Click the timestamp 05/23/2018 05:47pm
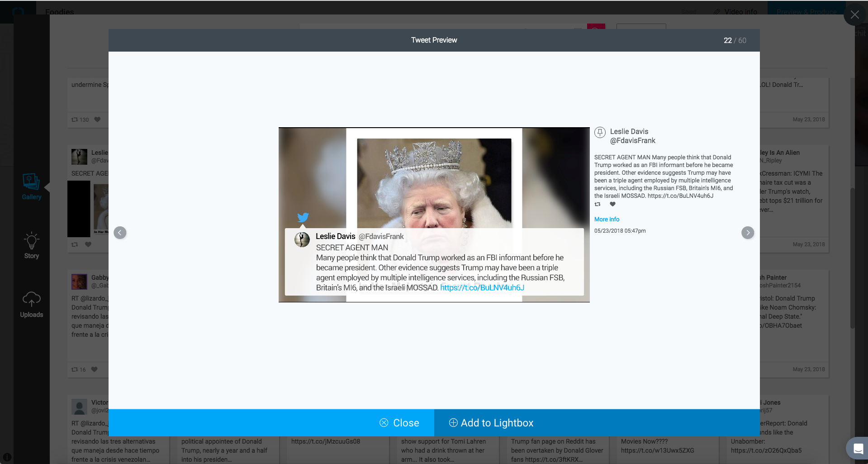The height and width of the screenshot is (464, 868). pos(620,231)
